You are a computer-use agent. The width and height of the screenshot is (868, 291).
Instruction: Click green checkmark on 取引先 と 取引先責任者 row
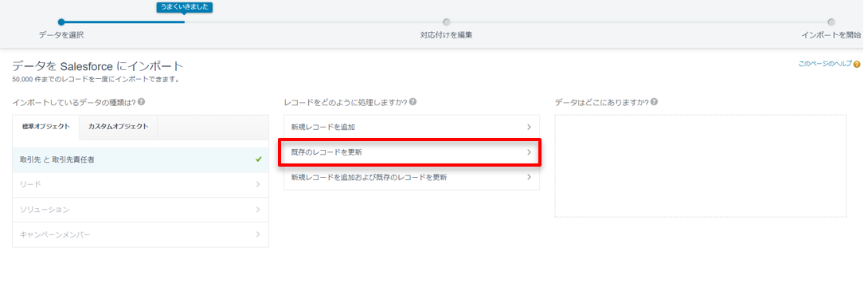[259, 159]
